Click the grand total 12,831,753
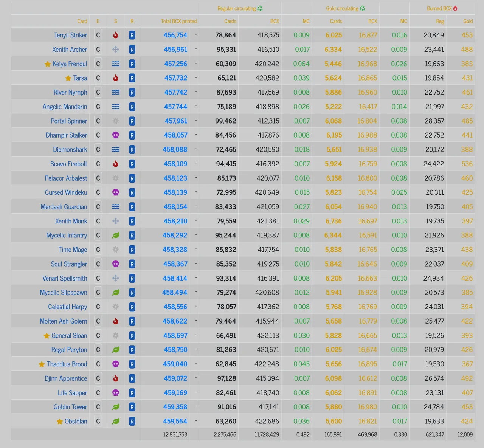This screenshot has width=484, height=448. (175, 434)
